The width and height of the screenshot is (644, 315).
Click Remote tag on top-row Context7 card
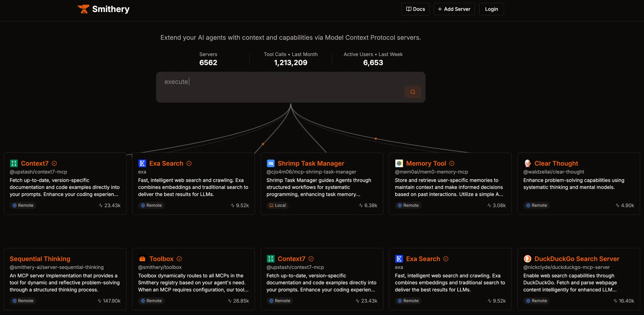23,205
